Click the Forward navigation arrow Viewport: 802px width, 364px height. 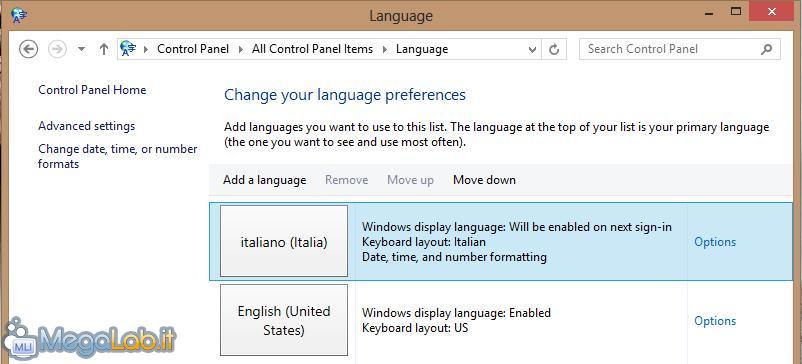tap(57, 49)
